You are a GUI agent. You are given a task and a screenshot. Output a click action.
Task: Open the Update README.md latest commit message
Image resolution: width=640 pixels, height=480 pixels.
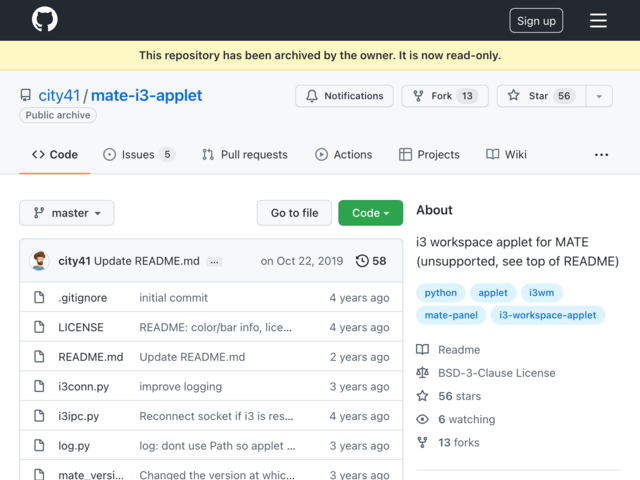point(147,261)
